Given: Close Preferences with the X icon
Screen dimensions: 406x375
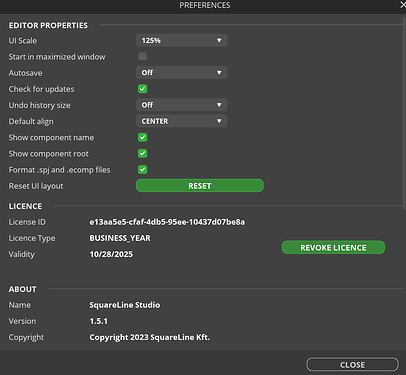Looking at the screenshot, I should [403, 5].
